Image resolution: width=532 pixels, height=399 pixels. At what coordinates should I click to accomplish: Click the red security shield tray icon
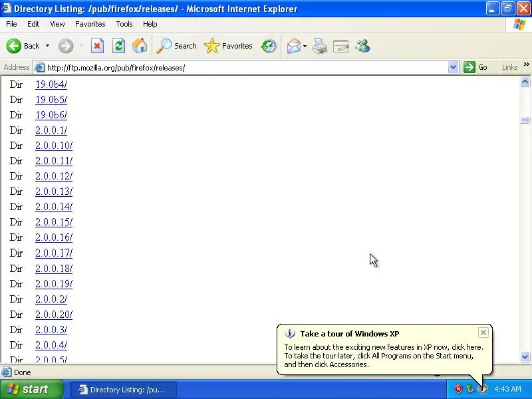[x=458, y=389]
